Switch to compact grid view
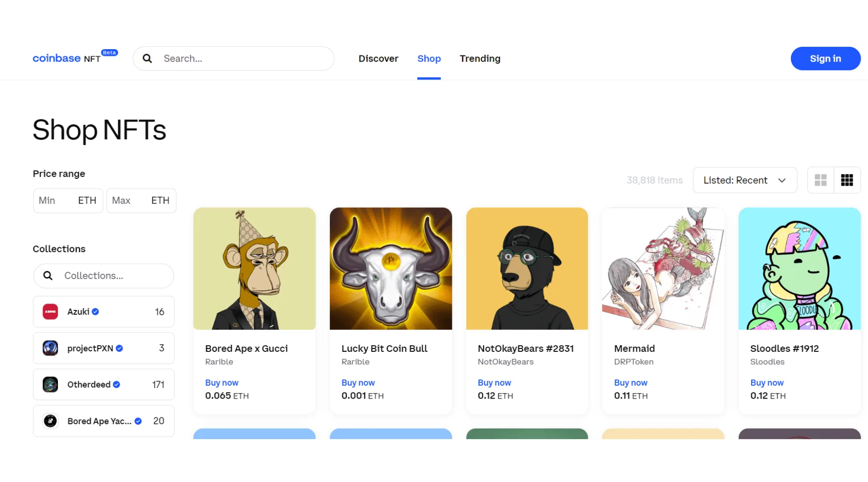Screen dimensions: 868x482 (847, 180)
